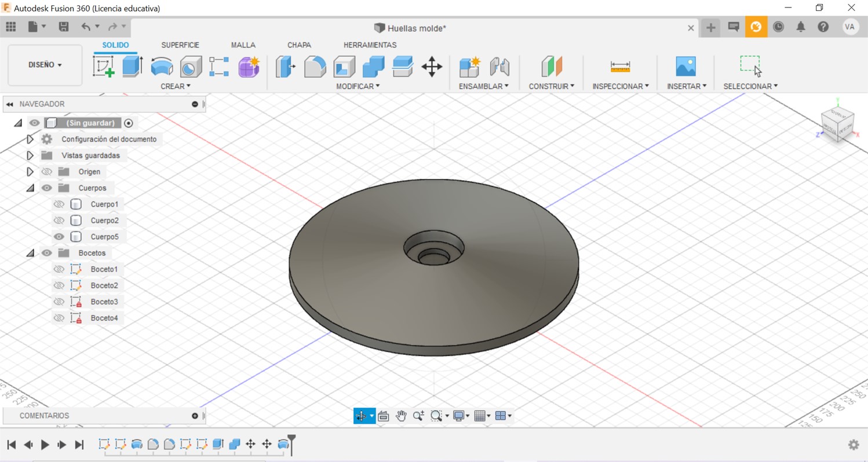This screenshot has width=868, height=462.
Task: Click the Save icon
Action: click(64, 27)
